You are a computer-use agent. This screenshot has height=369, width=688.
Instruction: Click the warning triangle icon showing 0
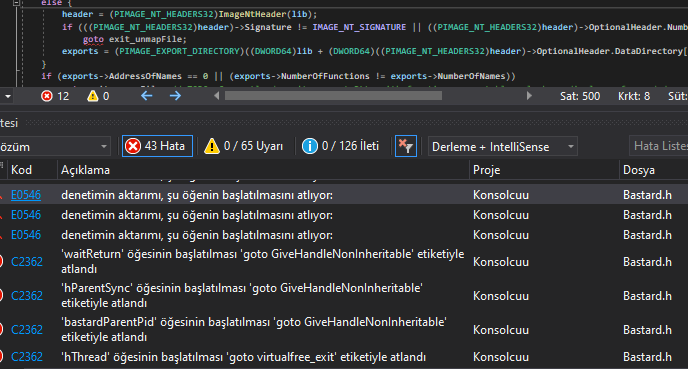[93, 96]
